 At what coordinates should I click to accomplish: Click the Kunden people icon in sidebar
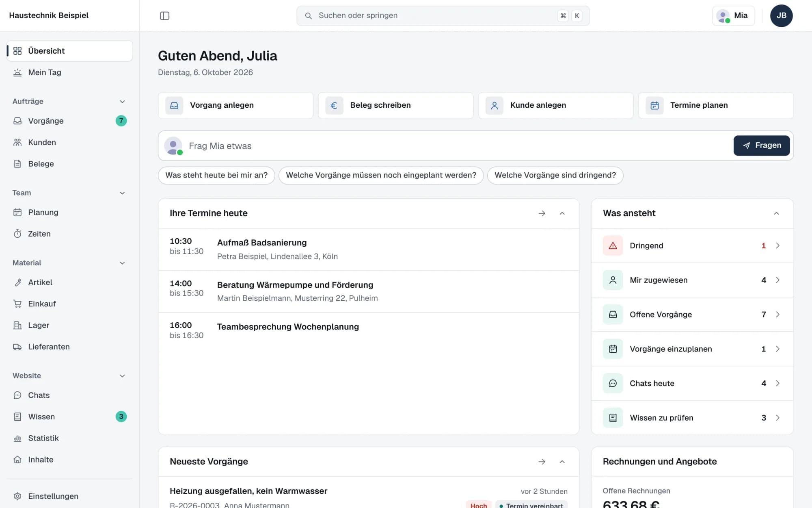tap(17, 142)
